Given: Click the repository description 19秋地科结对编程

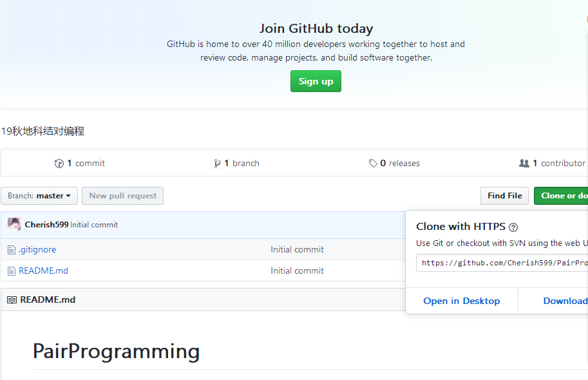Looking at the screenshot, I should [43, 131].
